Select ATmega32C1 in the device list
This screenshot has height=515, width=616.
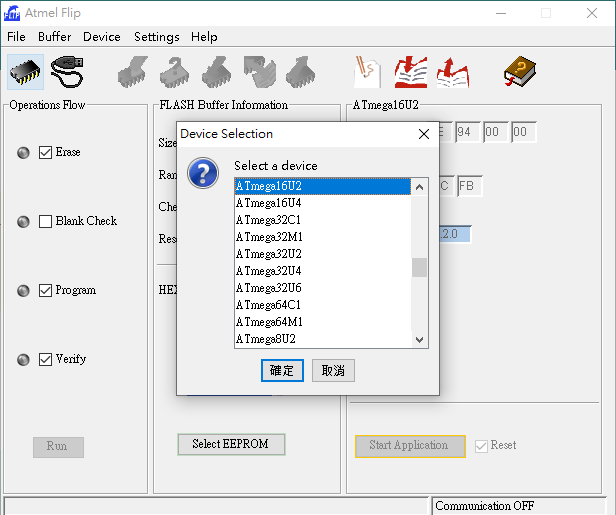click(323, 220)
